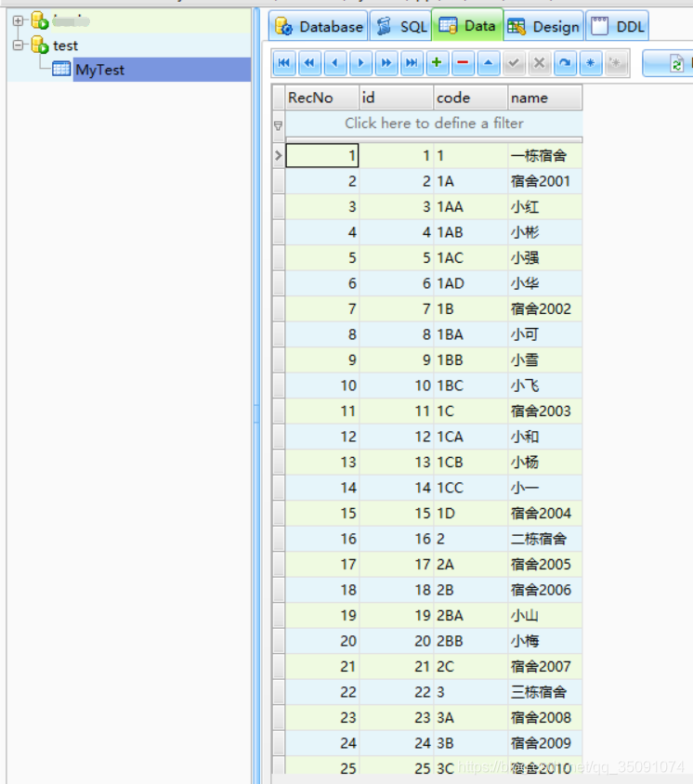Jump back a page of records
Image resolution: width=693 pixels, height=784 pixels.
[x=309, y=63]
